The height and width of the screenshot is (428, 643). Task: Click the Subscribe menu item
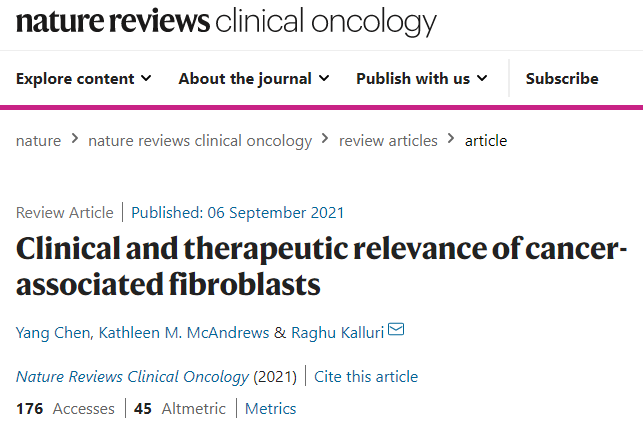[562, 78]
